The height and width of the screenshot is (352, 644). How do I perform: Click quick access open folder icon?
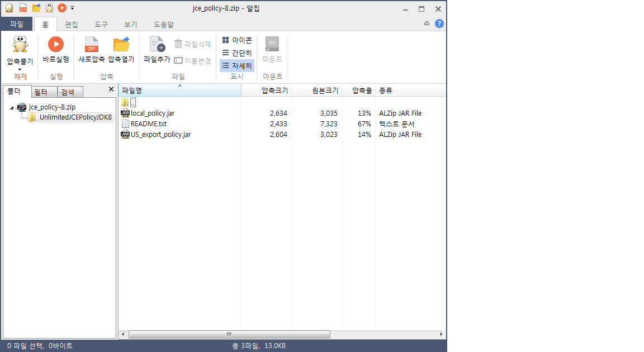tap(36, 8)
